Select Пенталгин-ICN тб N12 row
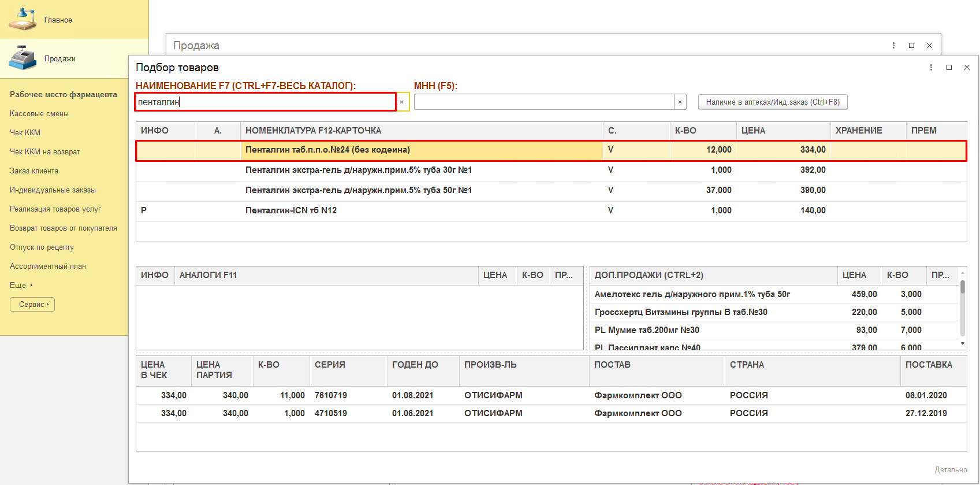The image size is (980, 485). (291, 210)
